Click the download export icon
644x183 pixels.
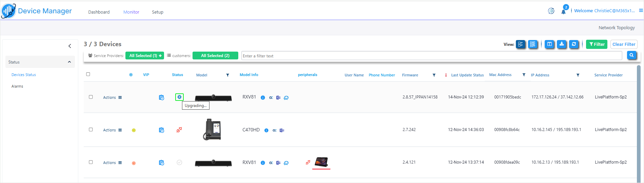coord(562,44)
